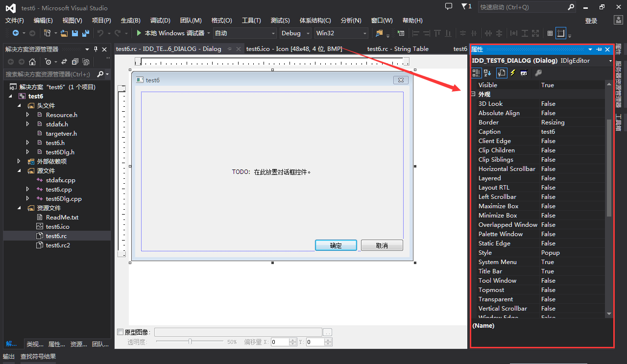Click the 确定 button in dialog design
Image resolution: width=627 pixels, height=364 pixels.
336,245
